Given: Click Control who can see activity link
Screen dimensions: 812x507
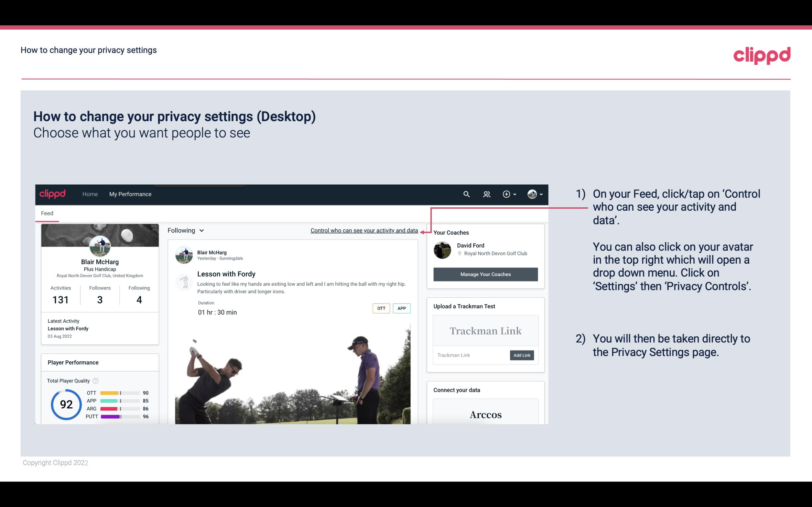Looking at the screenshot, I should (x=364, y=230).
